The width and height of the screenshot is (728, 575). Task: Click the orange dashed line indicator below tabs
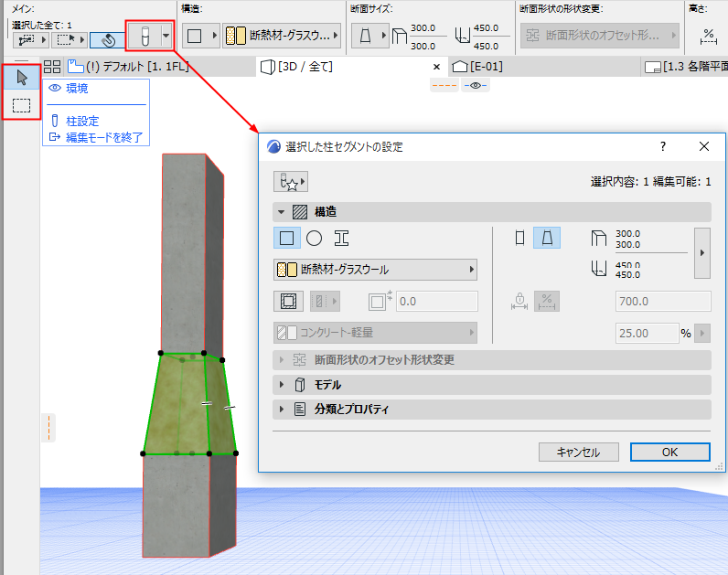point(444,85)
